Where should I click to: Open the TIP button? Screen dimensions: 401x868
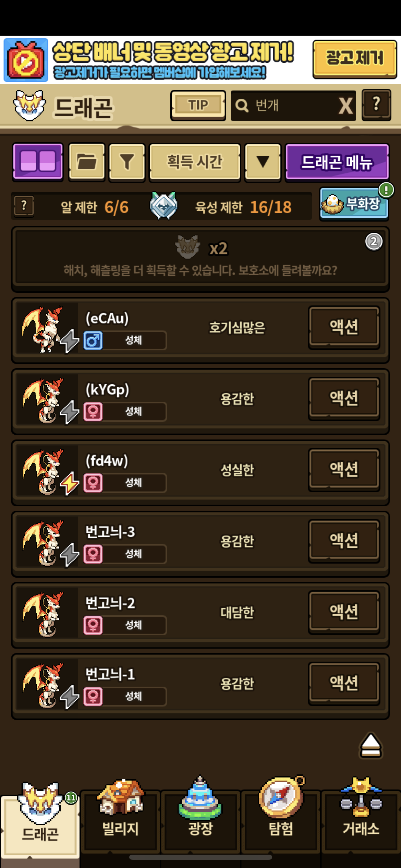(x=198, y=105)
